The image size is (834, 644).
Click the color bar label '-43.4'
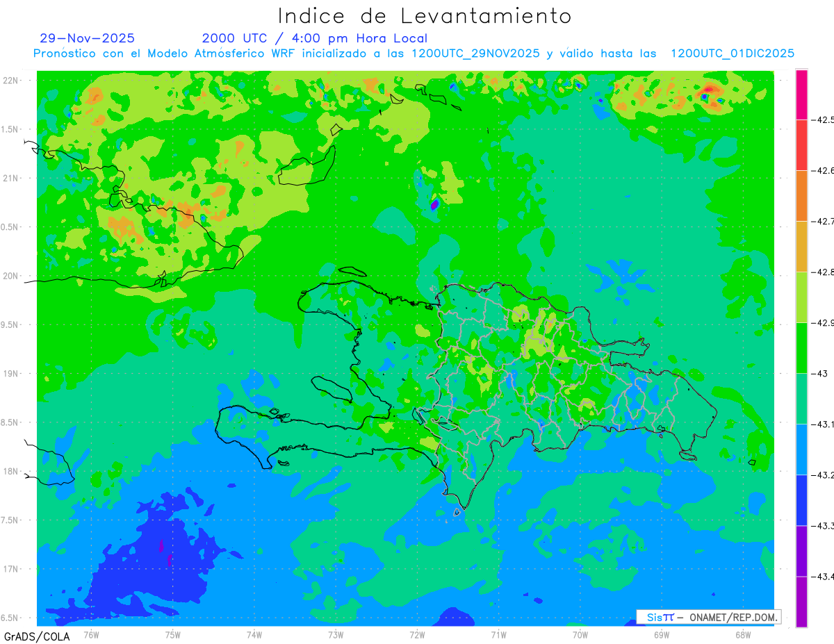click(824, 577)
